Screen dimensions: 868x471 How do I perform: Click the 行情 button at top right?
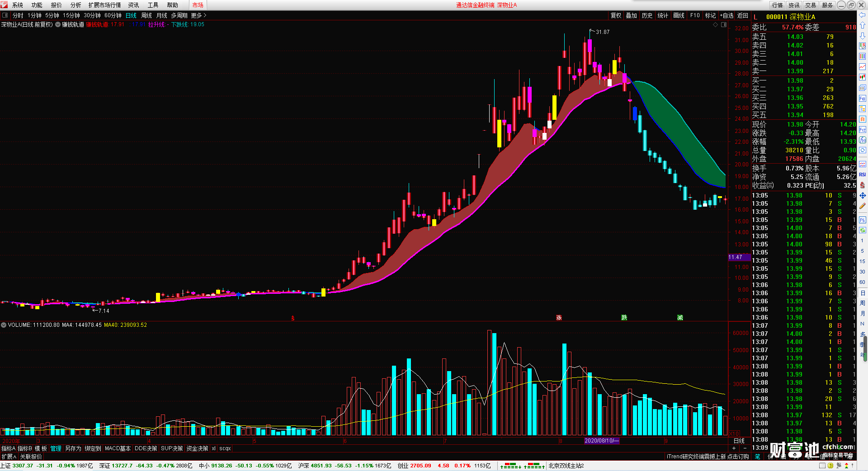click(778, 5)
